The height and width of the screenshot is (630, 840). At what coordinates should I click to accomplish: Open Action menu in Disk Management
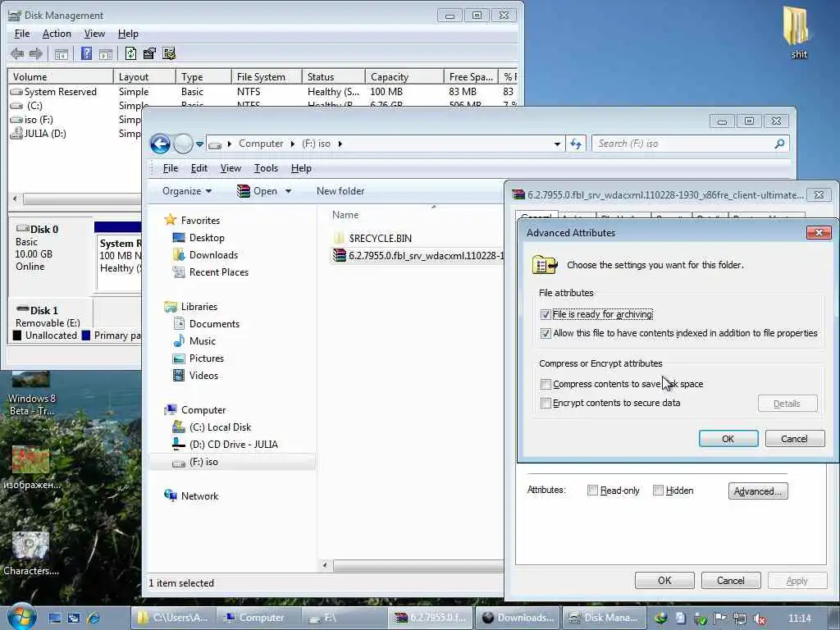click(x=57, y=34)
